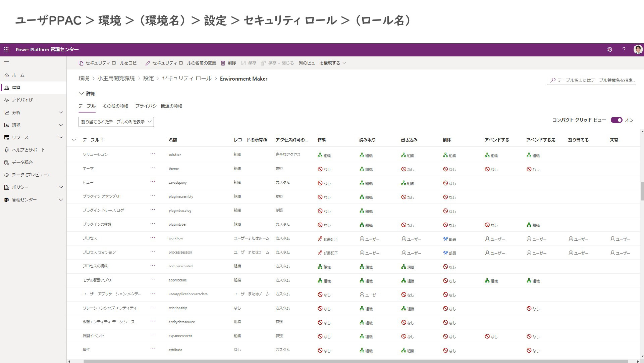The height and width of the screenshot is (363, 644).
Task: Open the more options dots for プロセス
Action: pos(153,237)
